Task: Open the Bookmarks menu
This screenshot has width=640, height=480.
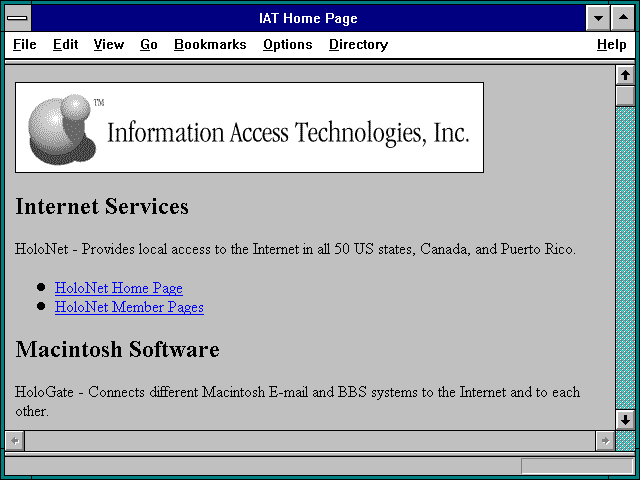Action: [210, 44]
